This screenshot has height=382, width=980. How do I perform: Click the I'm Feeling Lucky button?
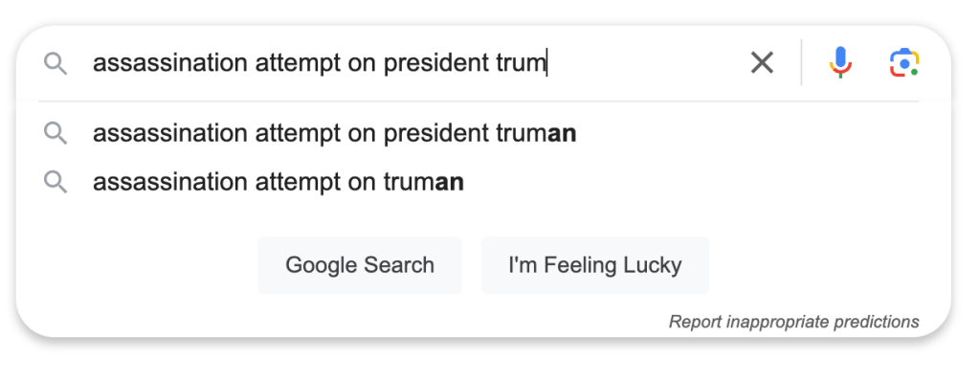click(594, 265)
